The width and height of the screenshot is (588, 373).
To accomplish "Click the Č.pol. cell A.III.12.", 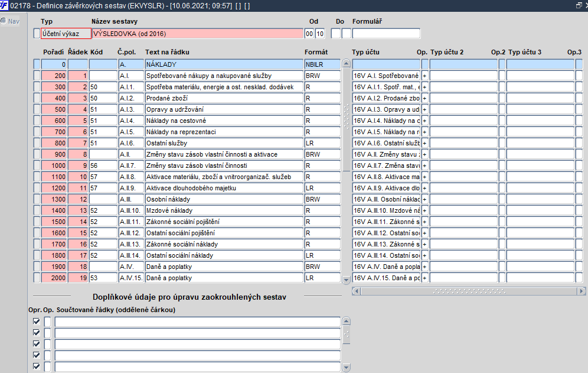I will pos(131,233).
